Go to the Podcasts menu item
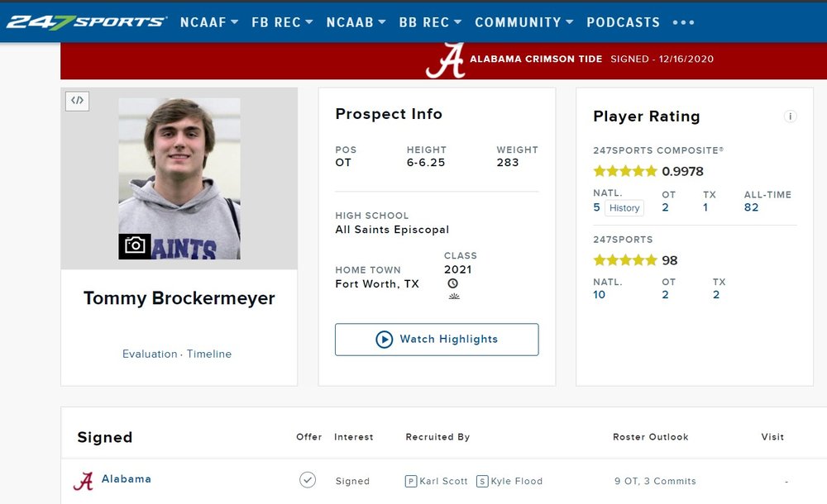 tap(623, 22)
